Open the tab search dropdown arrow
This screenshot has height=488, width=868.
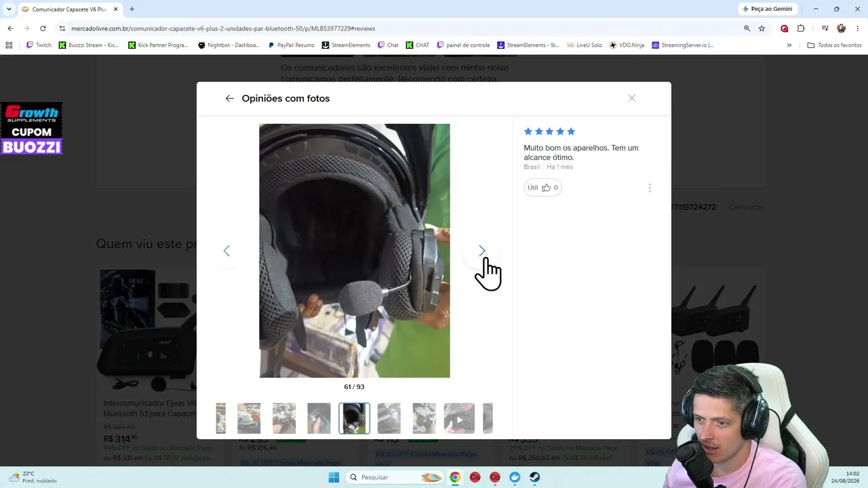coord(9,9)
